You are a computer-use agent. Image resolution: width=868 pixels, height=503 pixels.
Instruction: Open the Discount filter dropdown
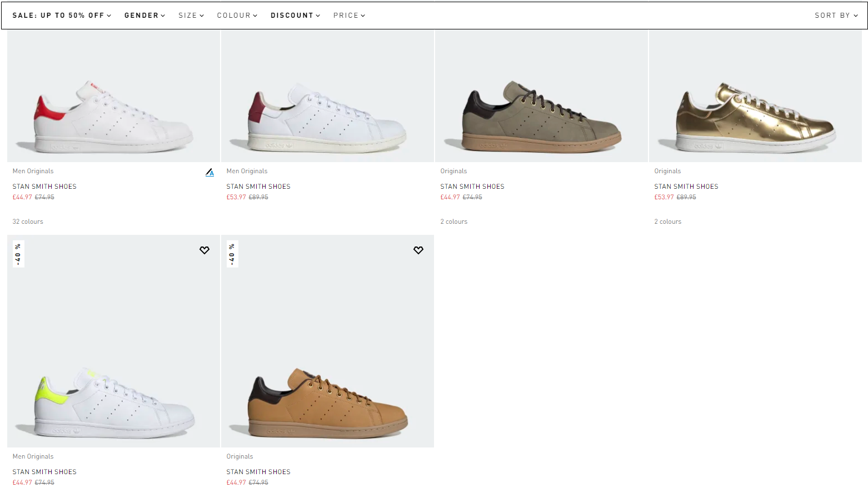click(295, 16)
